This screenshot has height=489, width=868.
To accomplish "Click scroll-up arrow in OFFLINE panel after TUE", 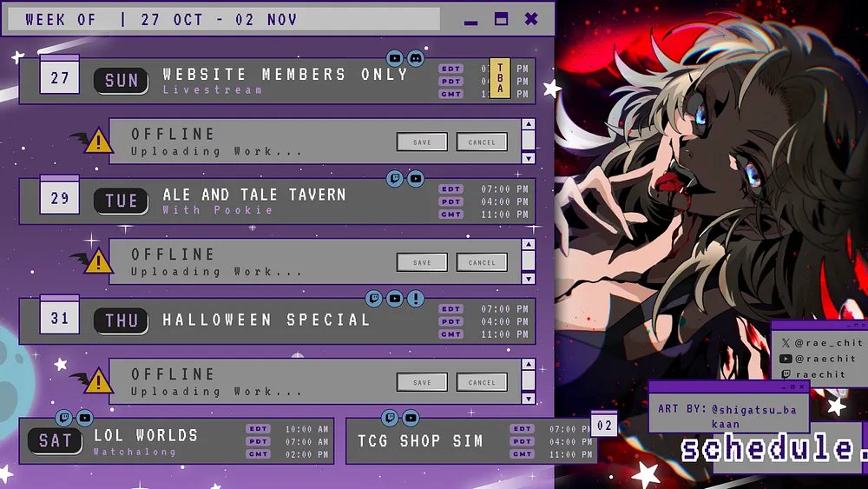I will point(529,244).
